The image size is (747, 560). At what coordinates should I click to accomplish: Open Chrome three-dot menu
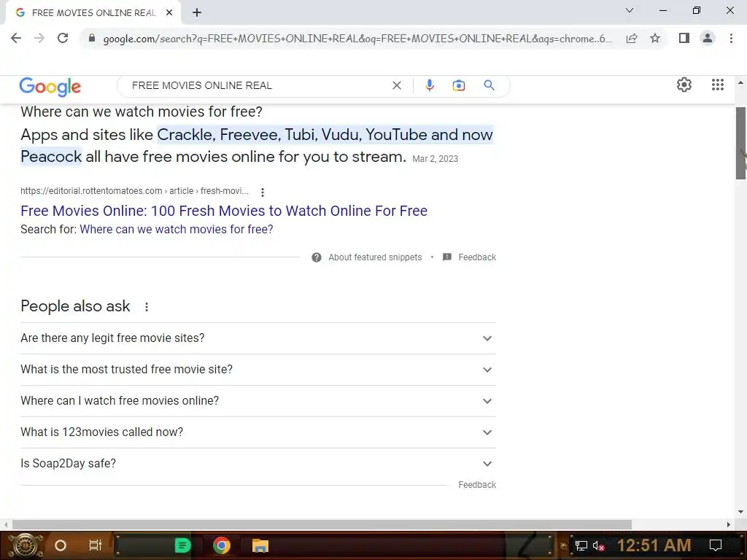[731, 38]
